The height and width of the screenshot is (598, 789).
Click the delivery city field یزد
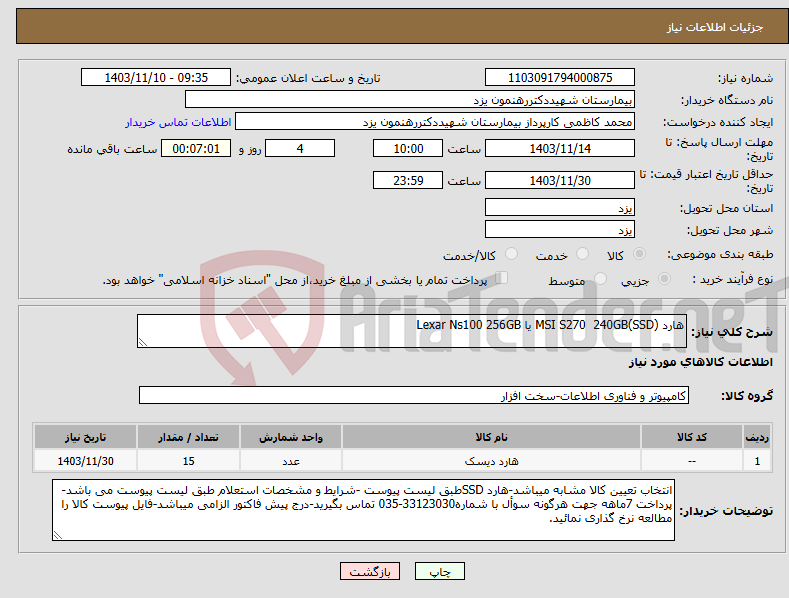pos(560,230)
